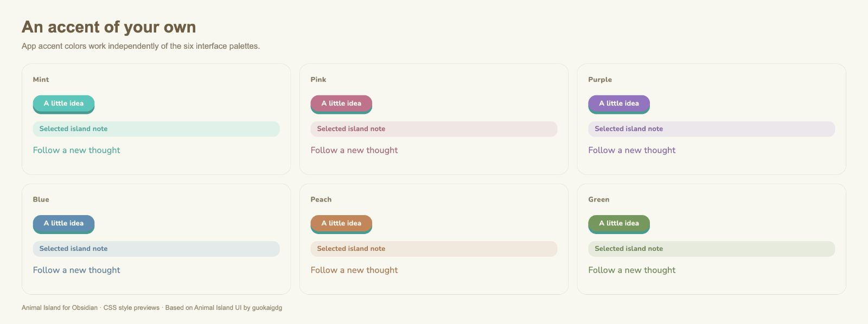Click the Blue "A little idea" button

coord(63,224)
